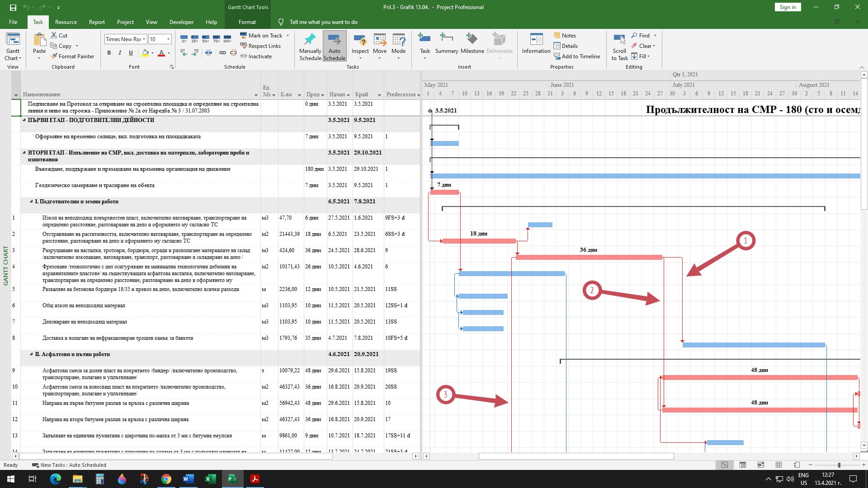The height and width of the screenshot is (488, 868).
Task: Open the Resource ribbon tab
Action: [66, 22]
